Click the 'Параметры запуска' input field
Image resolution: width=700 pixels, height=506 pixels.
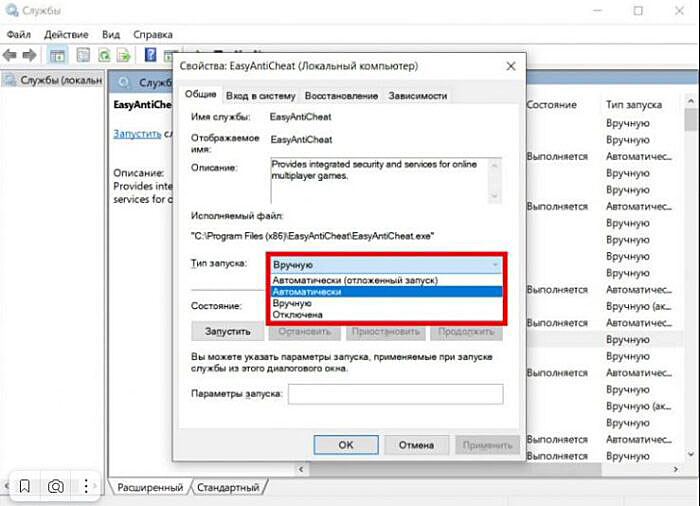[394, 394]
